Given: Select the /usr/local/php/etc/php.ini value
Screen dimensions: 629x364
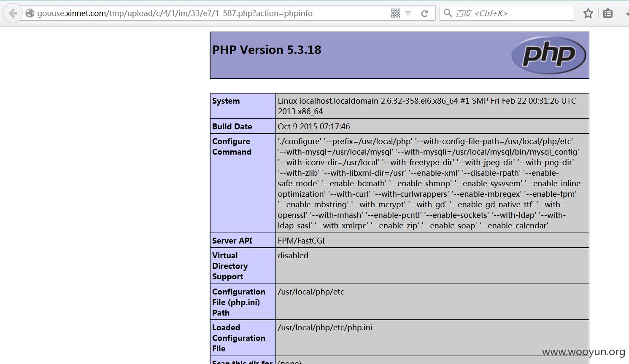Looking at the screenshot, I should pyautogui.click(x=325, y=327).
